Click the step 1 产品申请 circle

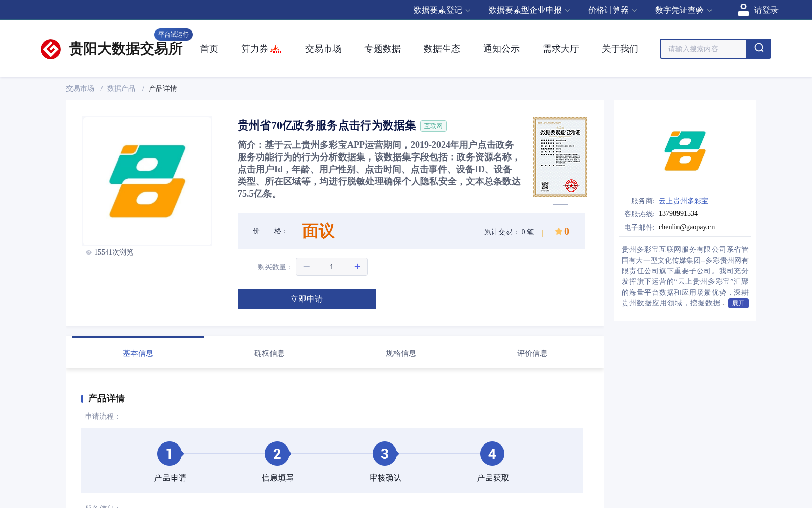coord(170,454)
